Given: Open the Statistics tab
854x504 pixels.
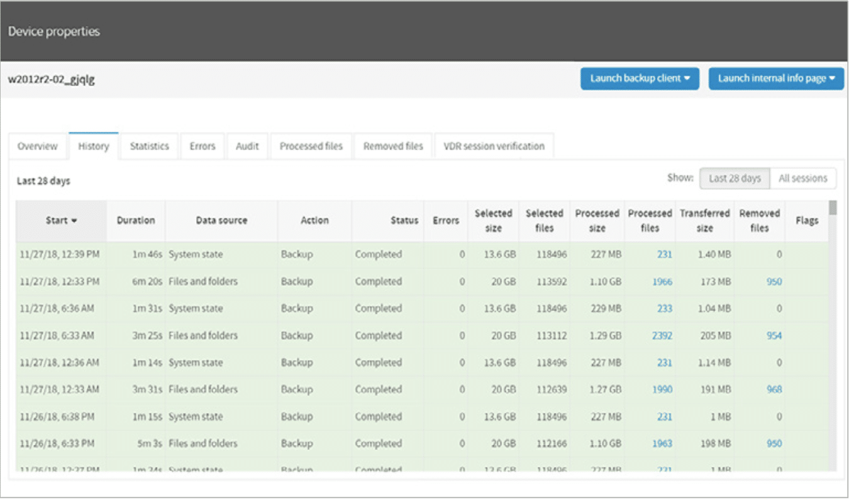Looking at the screenshot, I should (x=149, y=146).
